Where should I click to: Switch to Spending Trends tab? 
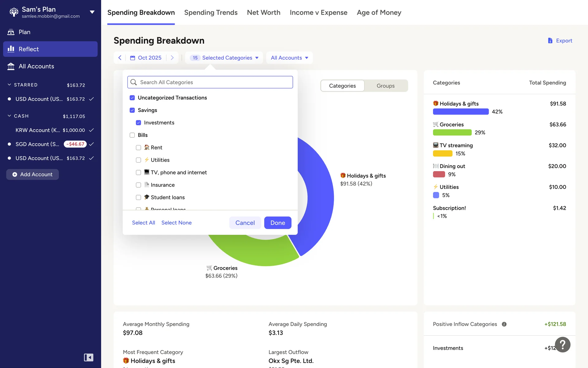pyautogui.click(x=211, y=12)
